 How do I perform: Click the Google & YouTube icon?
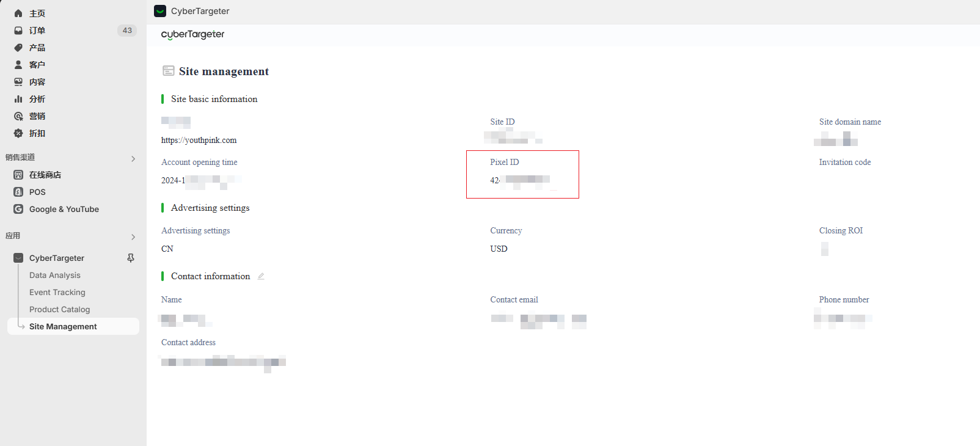18,209
